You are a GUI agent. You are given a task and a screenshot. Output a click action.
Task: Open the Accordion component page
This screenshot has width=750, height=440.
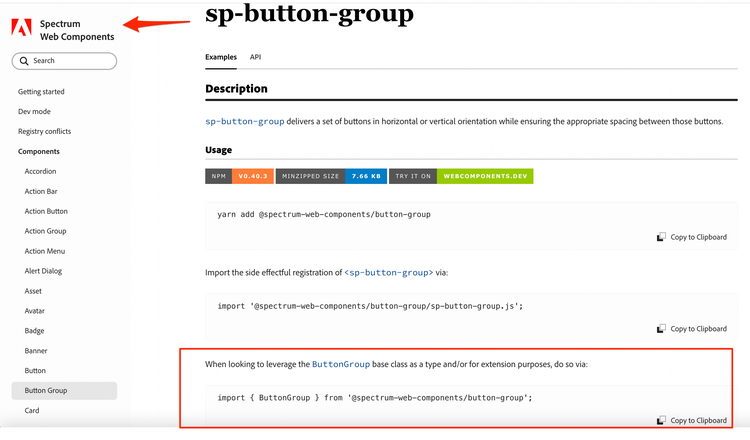41,172
